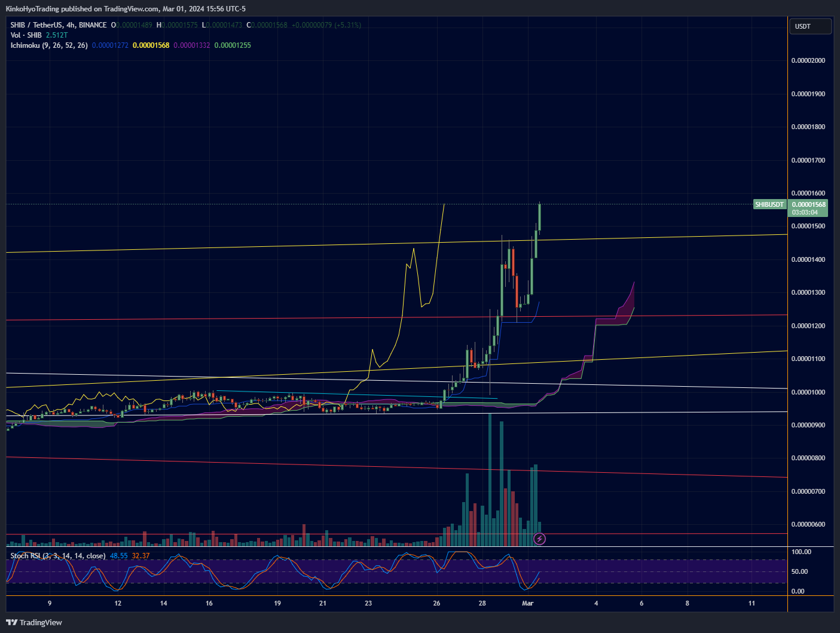Click the magenta Ichimoku value 0.00001332
The height and width of the screenshot is (633, 840).
[192, 45]
